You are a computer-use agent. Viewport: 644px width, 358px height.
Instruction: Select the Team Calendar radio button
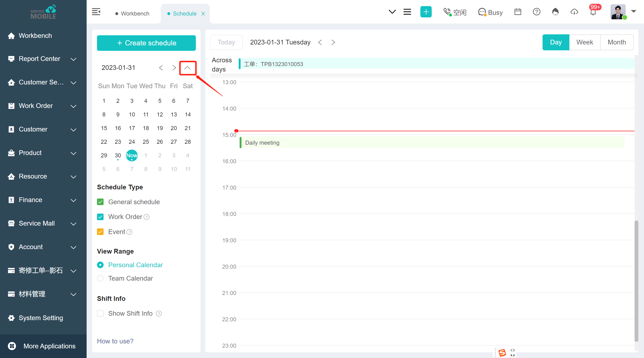(x=100, y=278)
